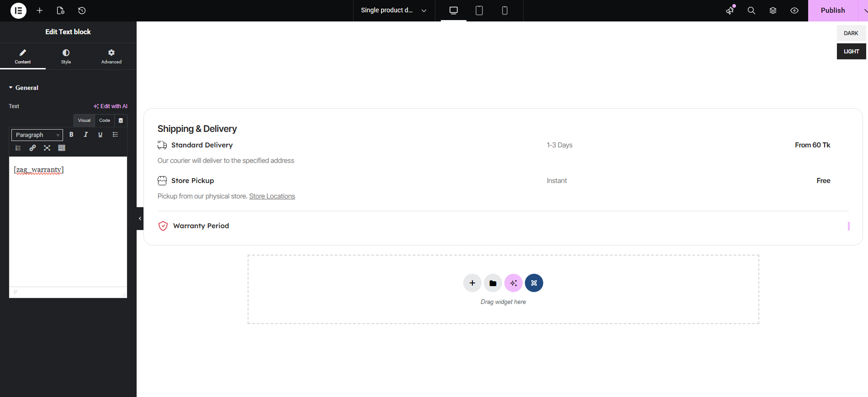Collapse the editor panel with arrow handle
Screen dimensions: 868x397
tap(140, 219)
